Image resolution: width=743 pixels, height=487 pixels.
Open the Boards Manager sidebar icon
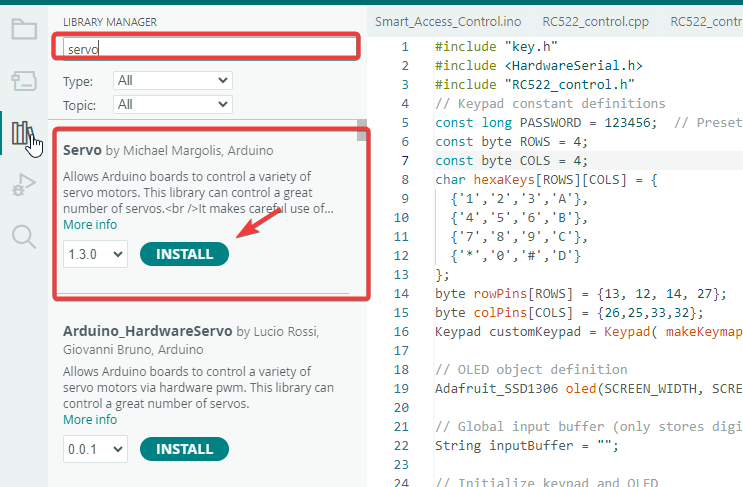click(24, 81)
